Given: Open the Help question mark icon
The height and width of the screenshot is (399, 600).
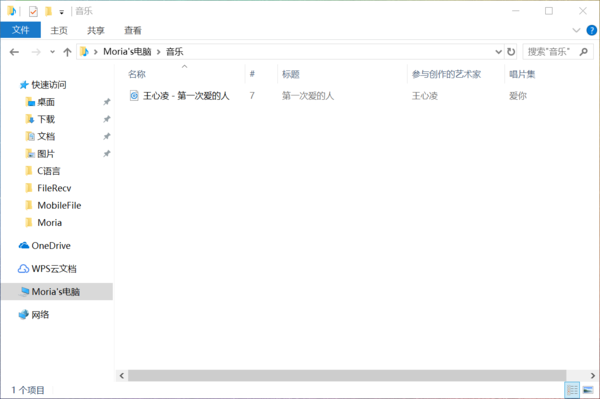Looking at the screenshot, I should 592,30.
